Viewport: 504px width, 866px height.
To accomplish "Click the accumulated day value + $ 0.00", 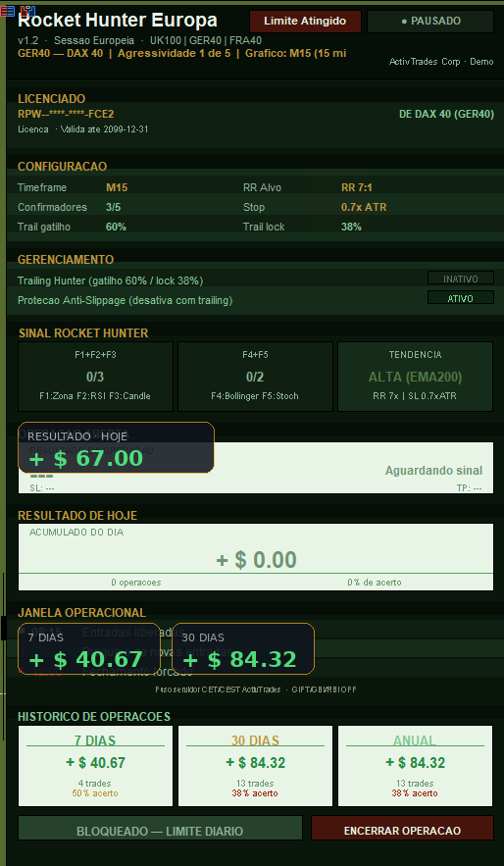I will pyautogui.click(x=256, y=560).
